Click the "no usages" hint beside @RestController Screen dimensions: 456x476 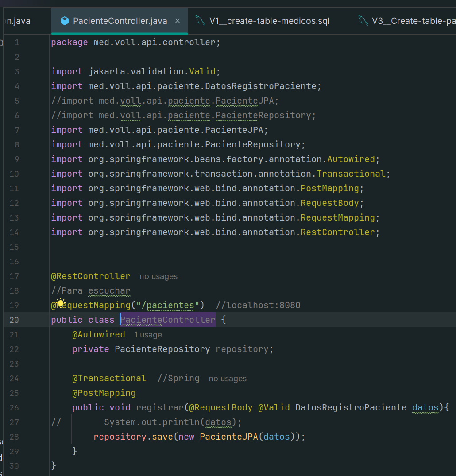click(x=158, y=276)
